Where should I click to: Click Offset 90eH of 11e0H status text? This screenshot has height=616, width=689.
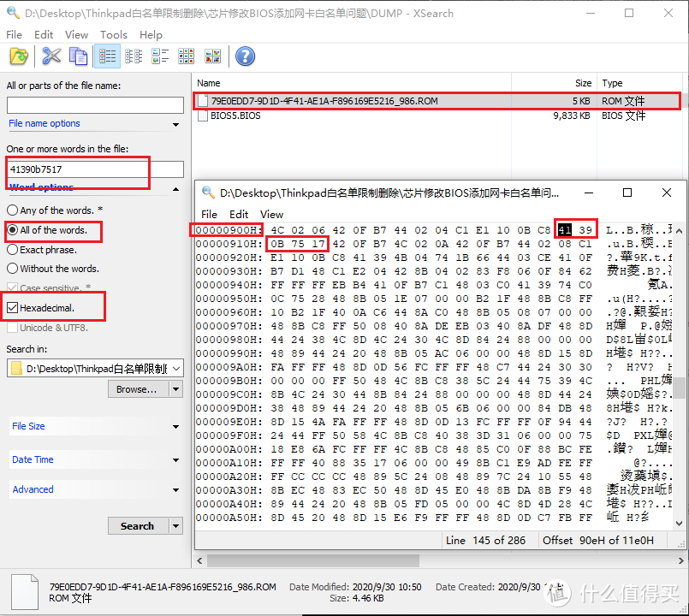(597, 541)
